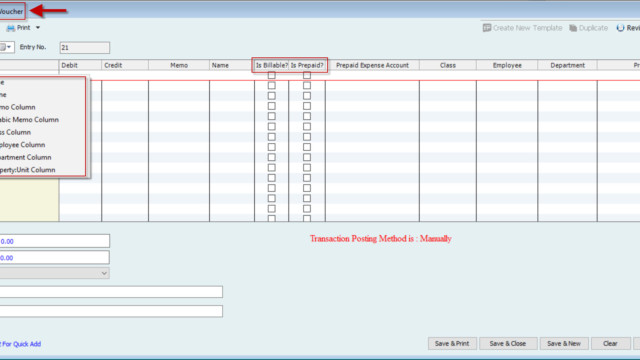Screen dimensions: 640x360
Task: Select the Memo Column menu entry
Action: point(18,107)
